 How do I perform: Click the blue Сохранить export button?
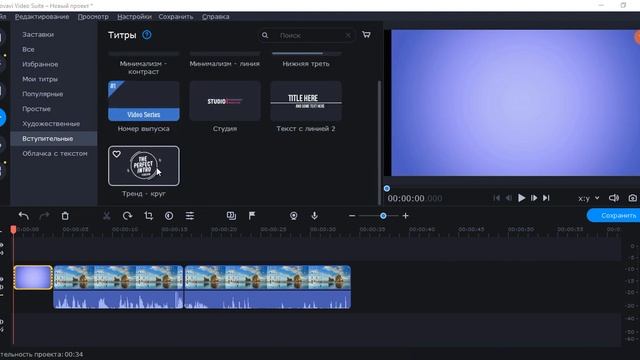click(613, 216)
